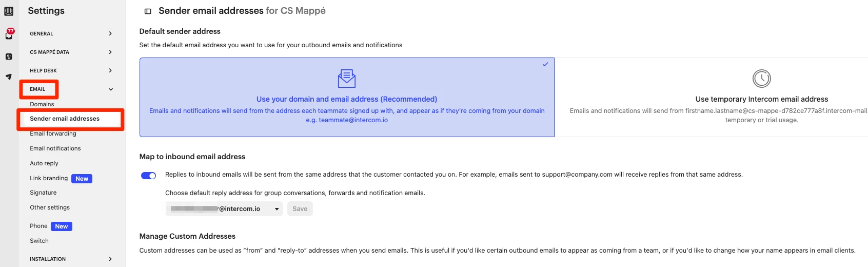This screenshot has height=267, width=868.
Task: Toggle the map to inbound email address switch
Action: pyautogui.click(x=149, y=176)
